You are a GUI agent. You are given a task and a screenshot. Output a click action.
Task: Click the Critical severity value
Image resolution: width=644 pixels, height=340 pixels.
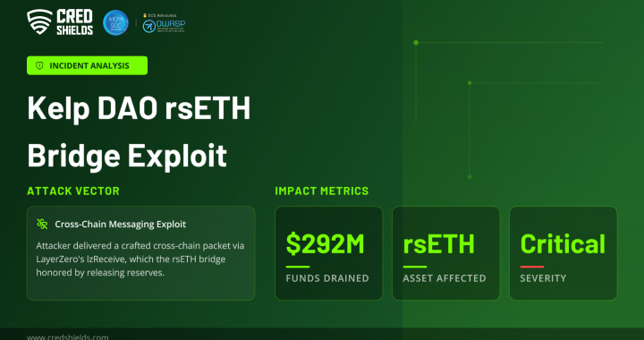(x=563, y=244)
